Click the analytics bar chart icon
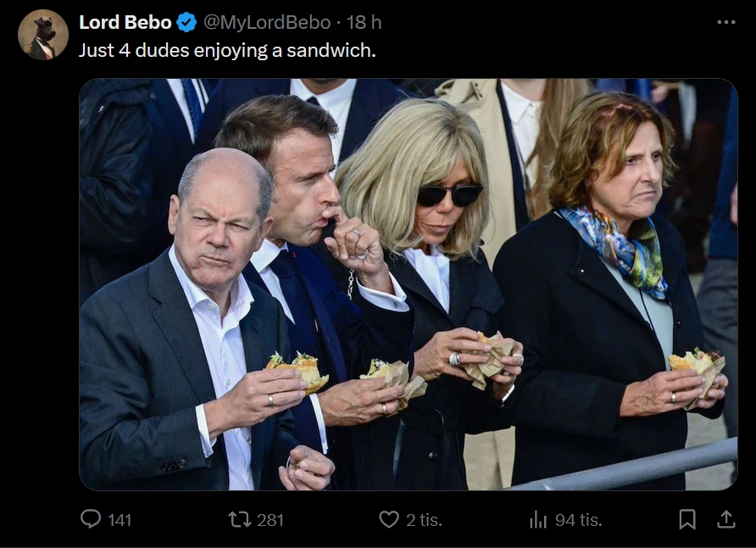This screenshot has height=548, width=756. tap(538, 519)
